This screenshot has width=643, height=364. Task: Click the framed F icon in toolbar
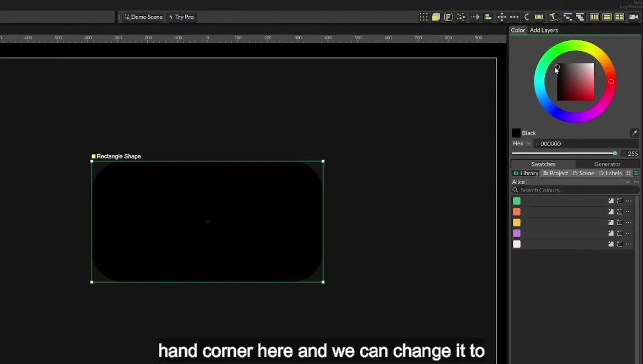coord(448,17)
